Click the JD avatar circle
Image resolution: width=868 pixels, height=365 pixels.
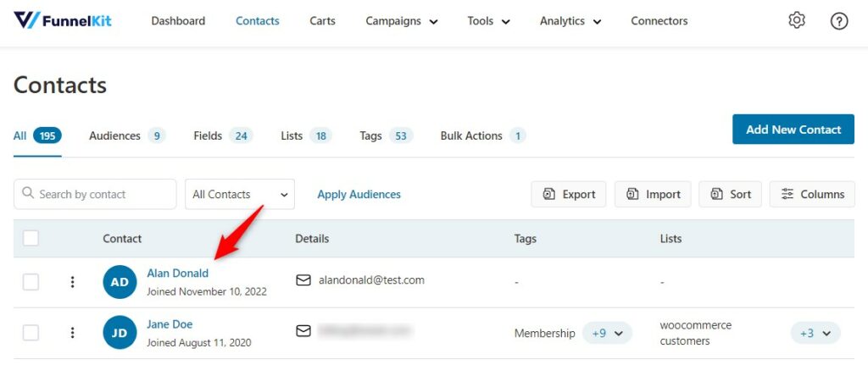pos(120,332)
